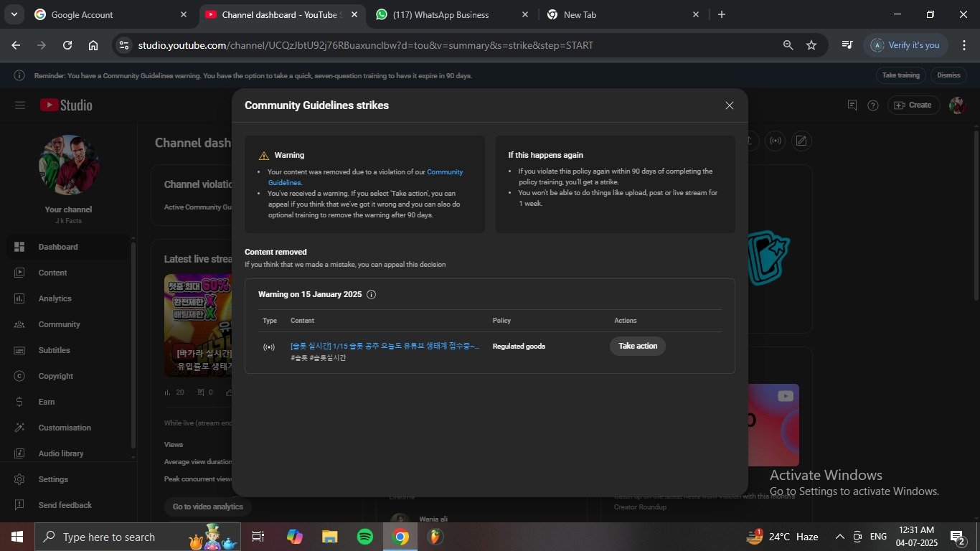Click the YouTube Studio logo
This screenshot has height=551, width=980.
[66, 105]
